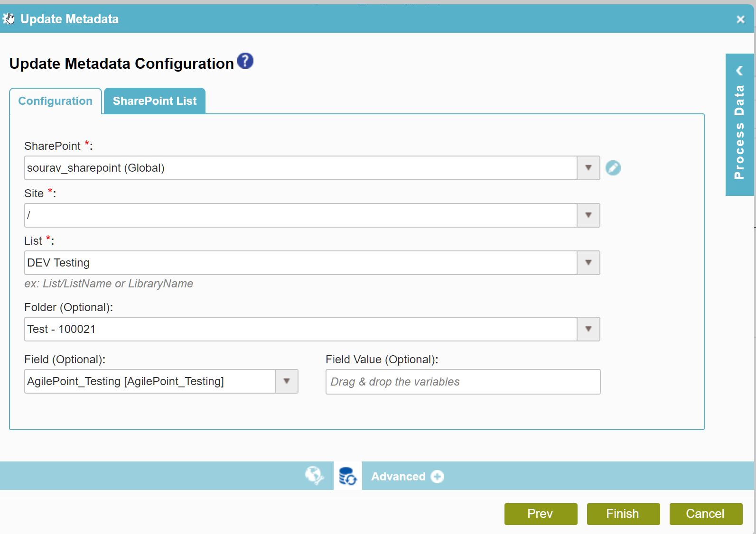Click the pencil edit icon beside SharePoint
Screen dimensions: 756x534
[x=613, y=168]
